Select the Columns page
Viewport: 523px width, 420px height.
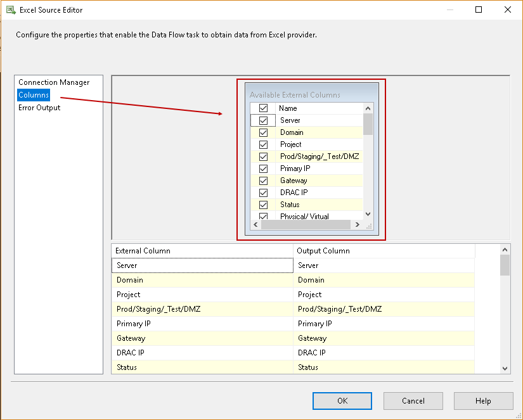[34, 95]
